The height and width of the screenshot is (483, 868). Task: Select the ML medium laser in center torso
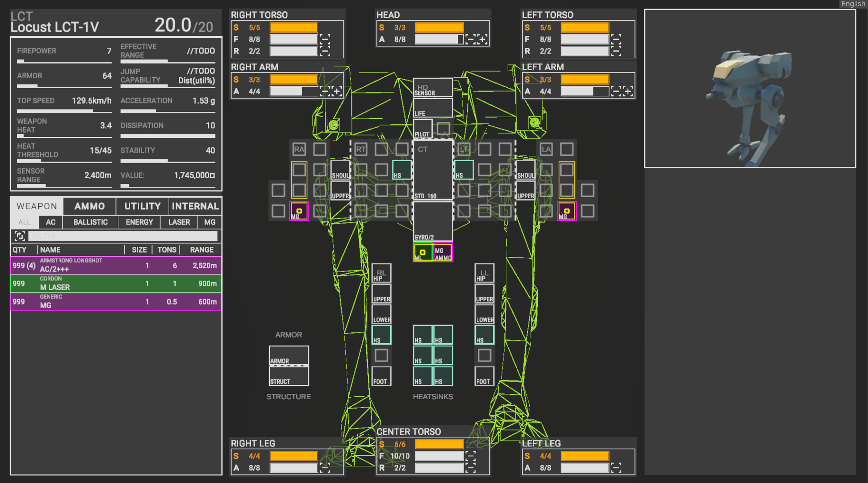pyautogui.click(x=422, y=252)
